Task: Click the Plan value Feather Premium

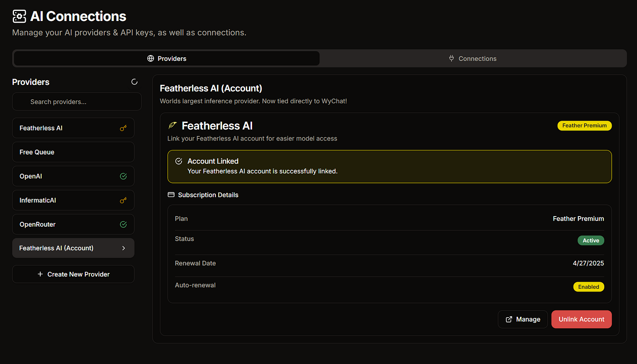Action: [578, 219]
